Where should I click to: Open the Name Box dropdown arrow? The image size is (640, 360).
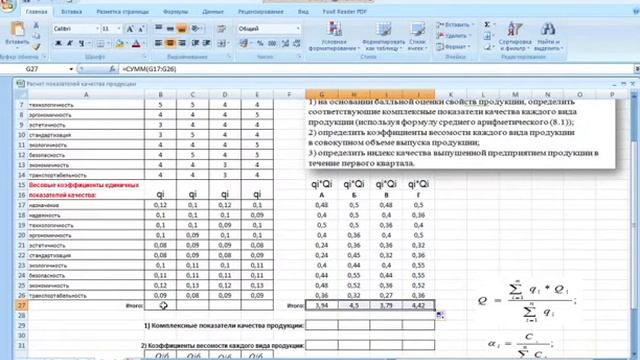click(x=71, y=69)
